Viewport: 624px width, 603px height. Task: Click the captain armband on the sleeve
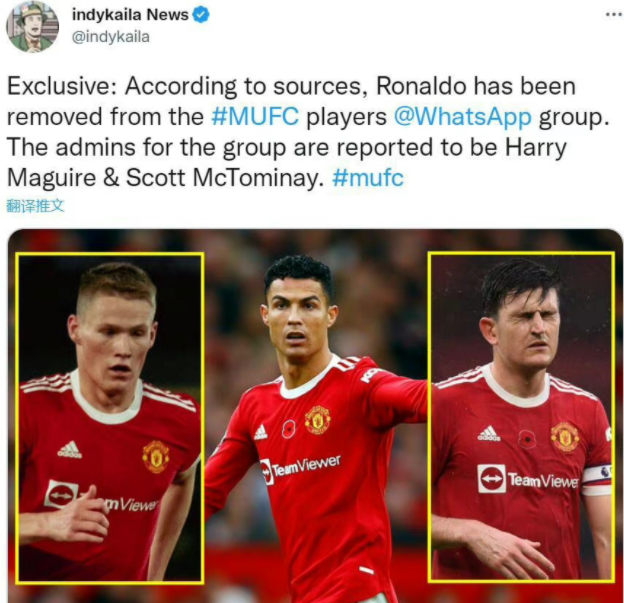point(597,480)
